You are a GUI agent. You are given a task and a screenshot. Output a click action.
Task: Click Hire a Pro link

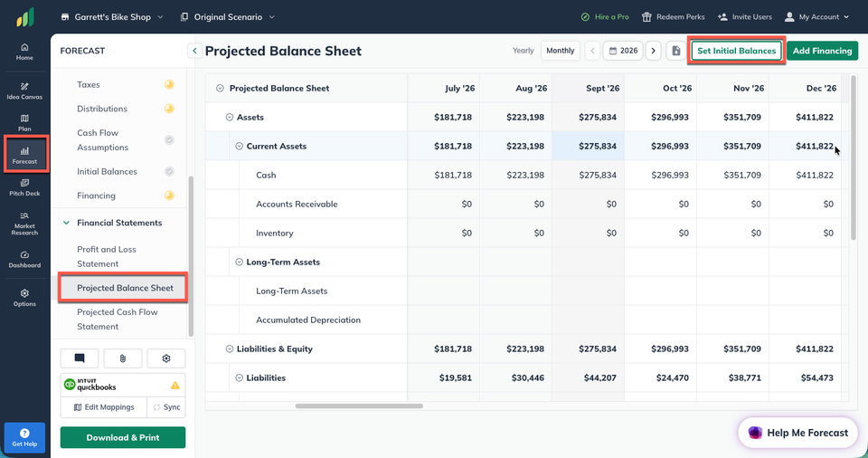[605, 17]
